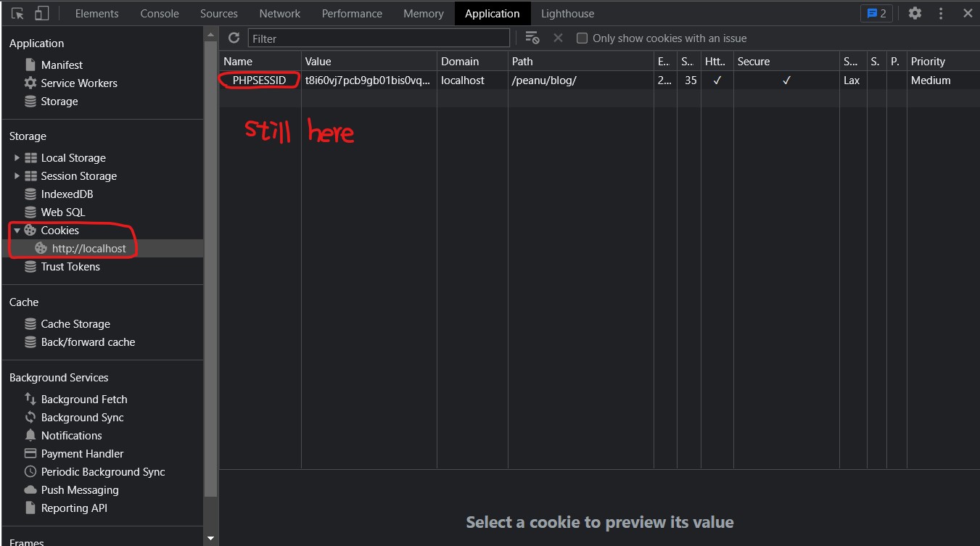Select Local Storage in sidebar
The width and height of the screenshot is (980, 546).
[73, 157]
